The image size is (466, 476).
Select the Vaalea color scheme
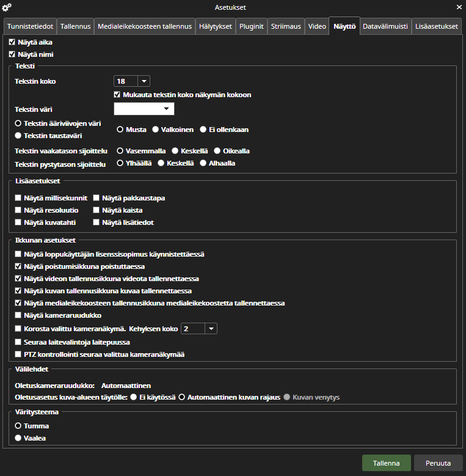coord(18,438)
